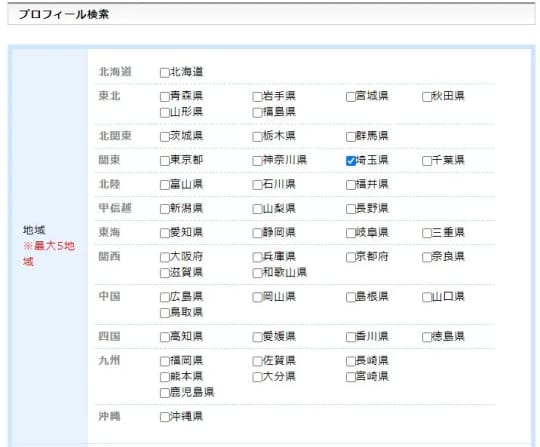
Task: Enable the 秋田県 checkbox
Action: pos(427,97)
